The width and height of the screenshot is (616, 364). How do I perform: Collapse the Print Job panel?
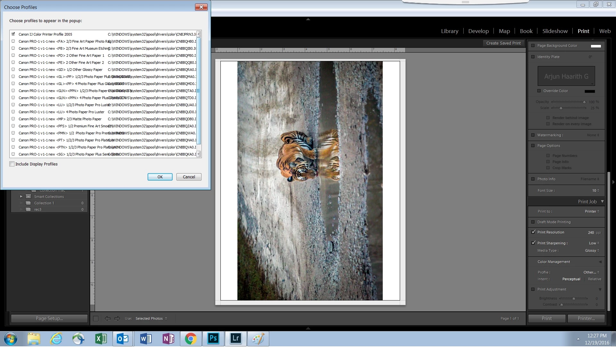(x=602, y=201)
